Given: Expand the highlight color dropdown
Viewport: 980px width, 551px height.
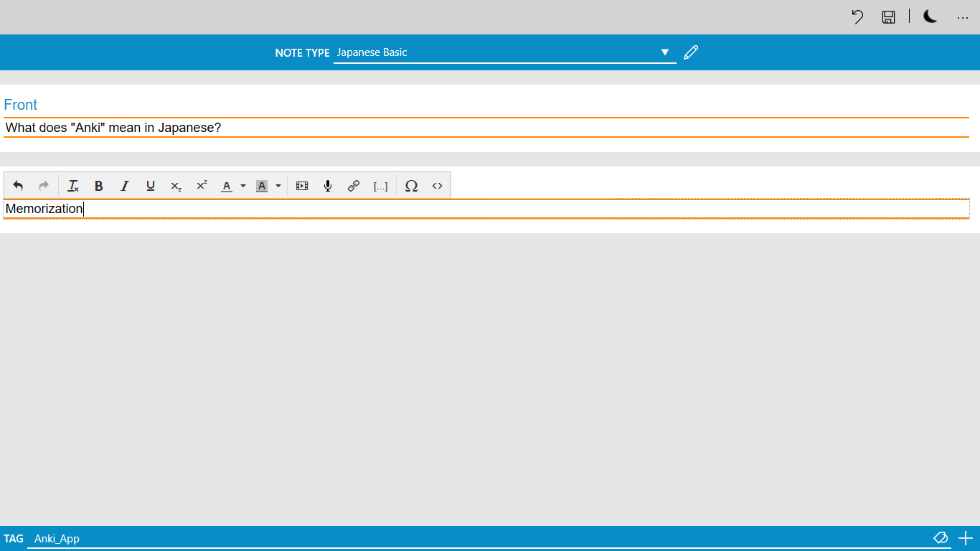Looking at the screenshot, I should 278,186.
